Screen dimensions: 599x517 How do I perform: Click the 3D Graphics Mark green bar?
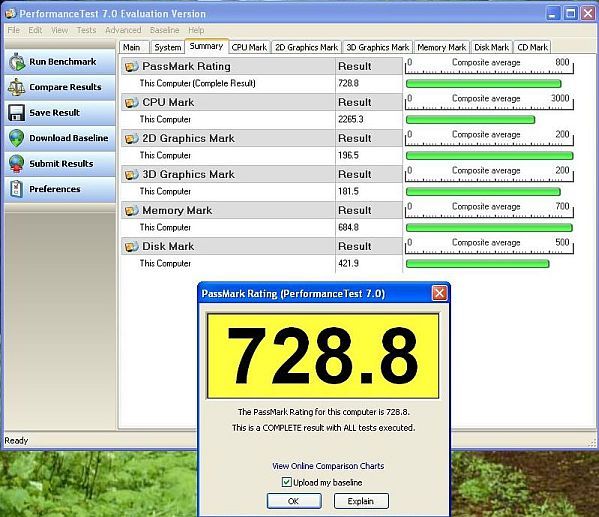point(483,191)
